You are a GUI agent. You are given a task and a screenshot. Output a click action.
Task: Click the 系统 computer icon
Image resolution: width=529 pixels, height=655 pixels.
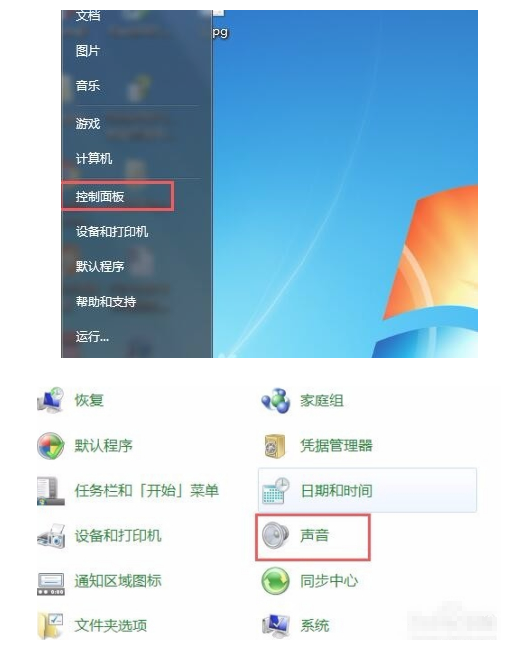pos(276,626)
